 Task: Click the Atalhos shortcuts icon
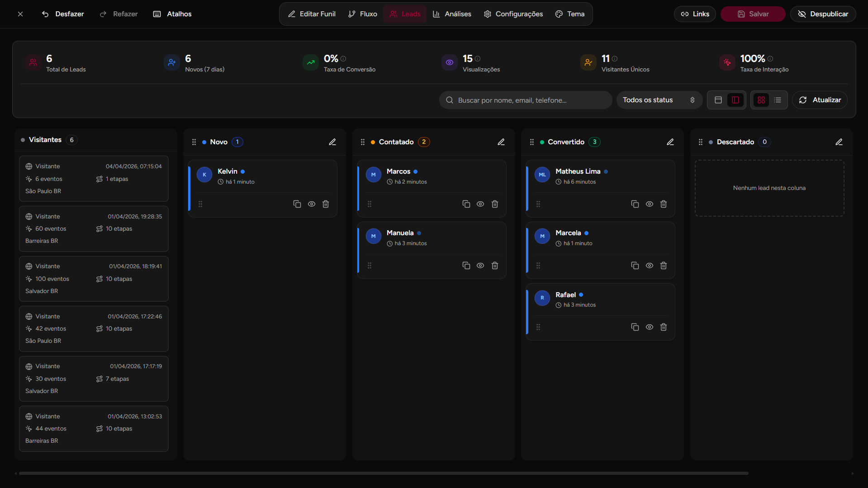pyautogui.click(x=157, y=14)
